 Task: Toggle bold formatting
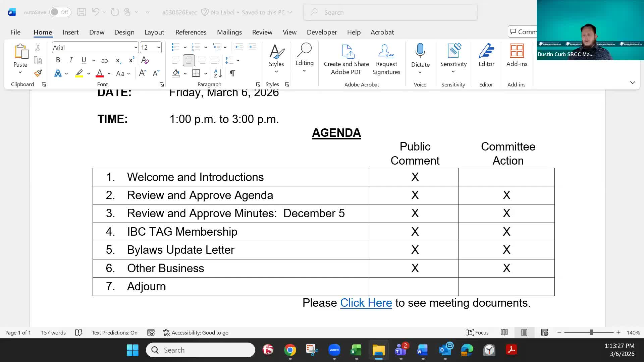pyautogui.click(x=58, y=60)
